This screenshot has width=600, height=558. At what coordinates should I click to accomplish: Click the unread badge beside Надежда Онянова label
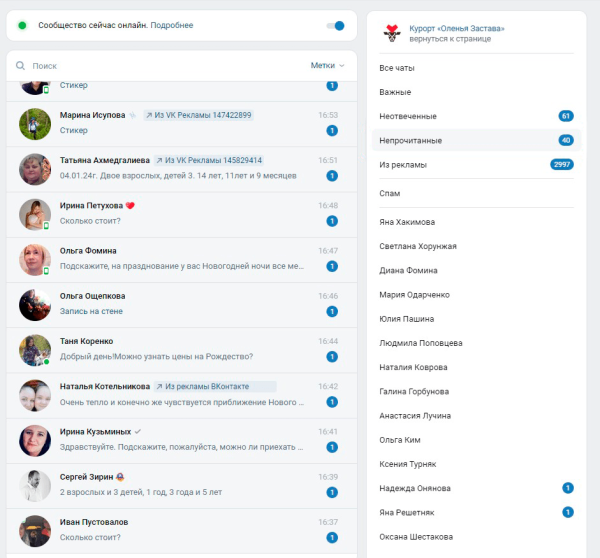coord(567,488)
